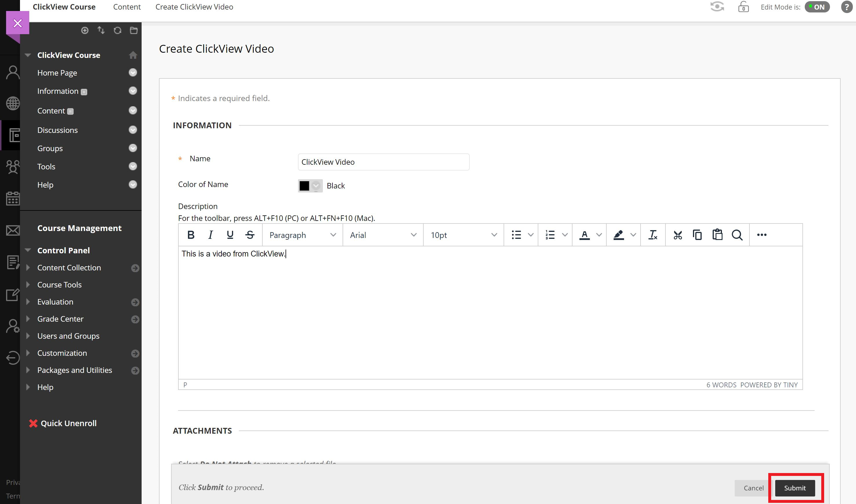Apply underline formatting in description editor
856x504 pixels.
pos(230,235)
